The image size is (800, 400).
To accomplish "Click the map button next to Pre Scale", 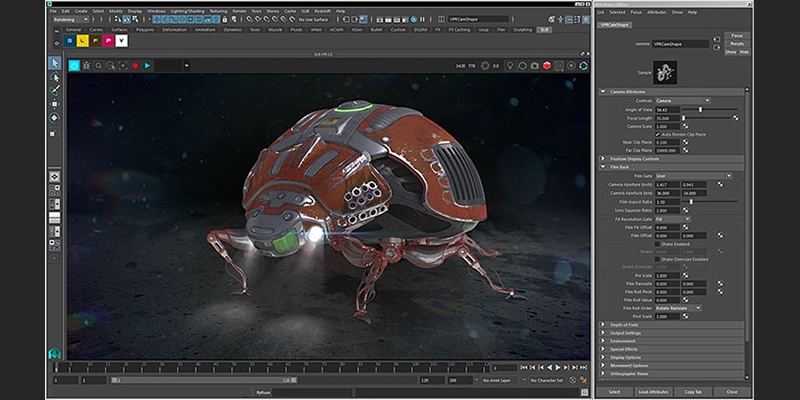I will (685, 276).
